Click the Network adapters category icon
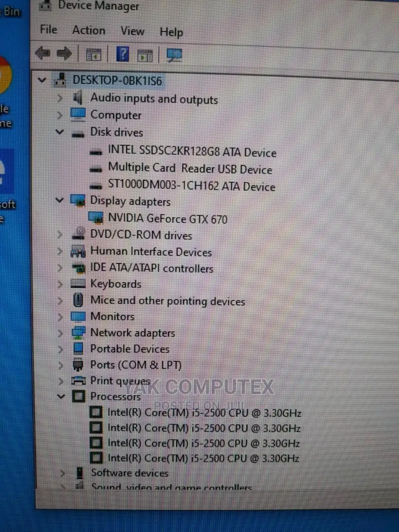 (x=78, y=332)
